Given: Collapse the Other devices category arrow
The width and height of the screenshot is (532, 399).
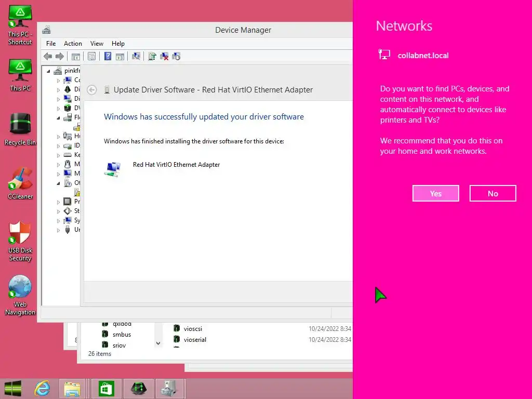Looking at the screenshot, I should 58,183.
